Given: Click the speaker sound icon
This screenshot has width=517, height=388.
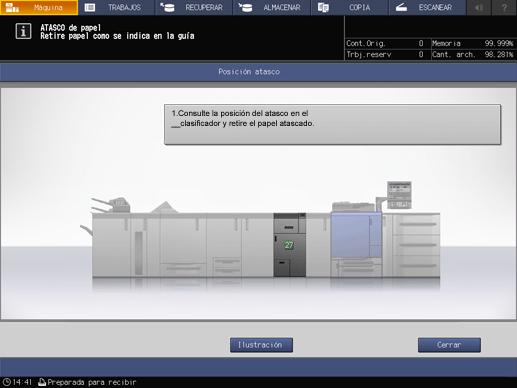Looking at the screenshot, I should pyautogui.click(x=479, y=7).
